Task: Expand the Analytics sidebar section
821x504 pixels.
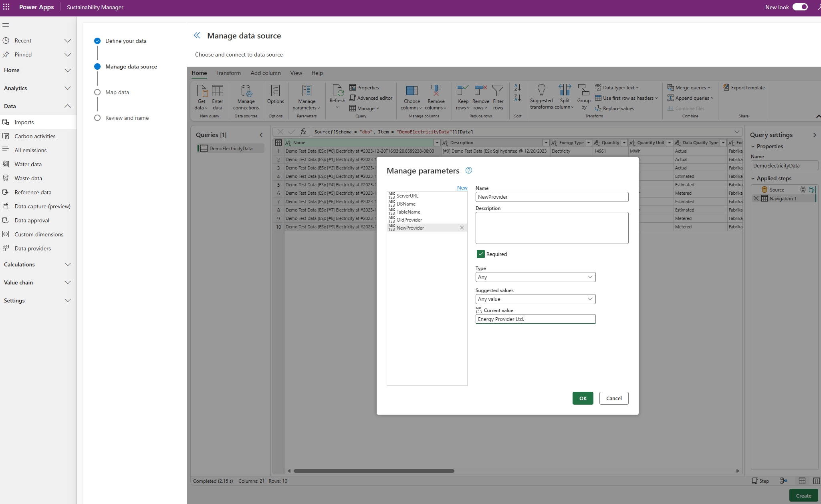Action: 68,88
